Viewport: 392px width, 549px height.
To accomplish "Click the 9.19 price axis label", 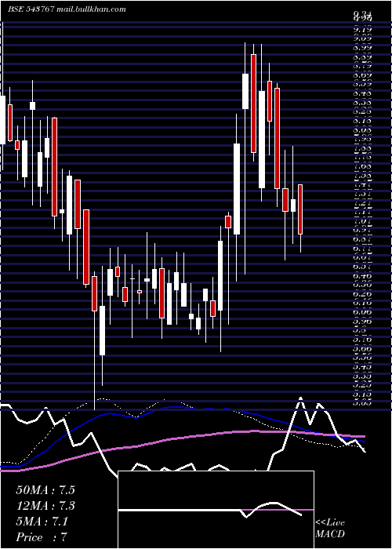I will [x=362, y=30].
